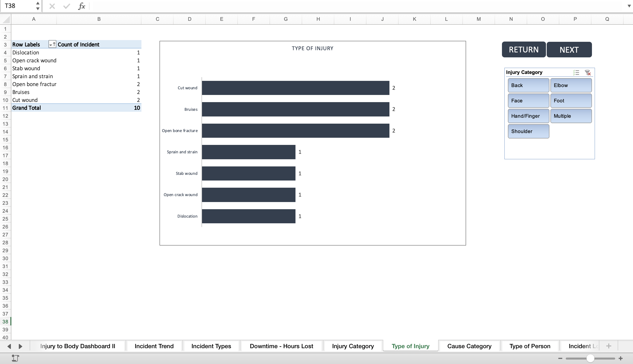The height and width of the screenshot is (364, 633).
Task: Switch to the Incident Trend sheet
Action: 154,346
